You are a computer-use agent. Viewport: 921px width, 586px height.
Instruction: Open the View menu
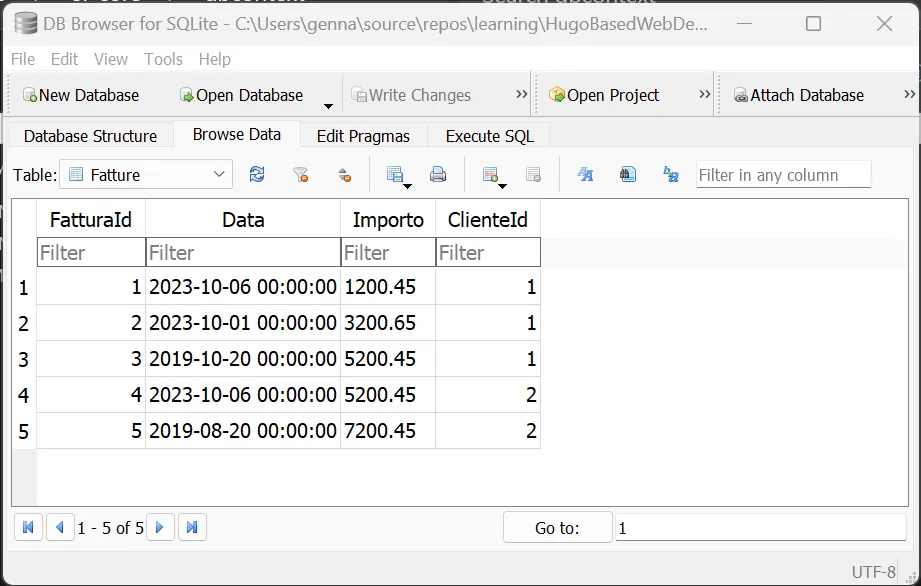click(110, 59)
